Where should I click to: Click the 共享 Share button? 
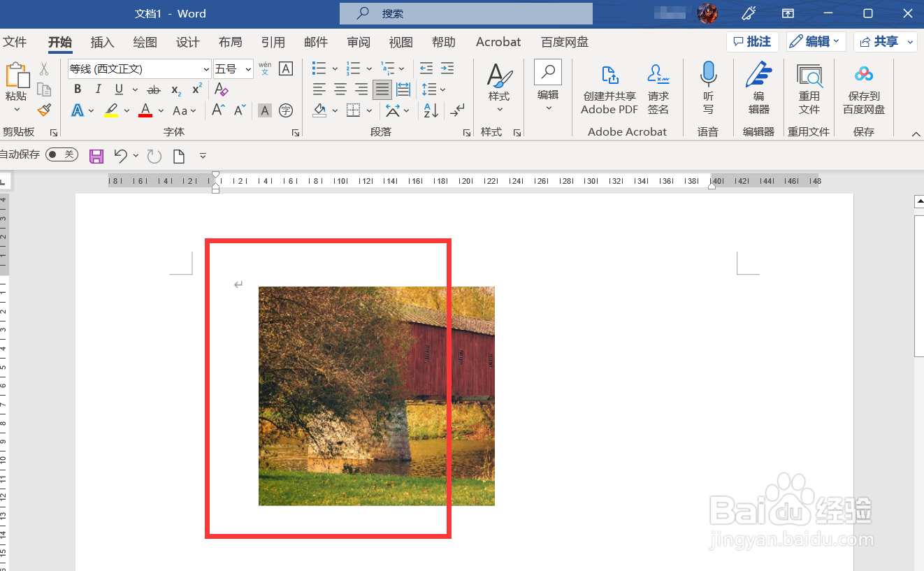[x=885, y=42]
